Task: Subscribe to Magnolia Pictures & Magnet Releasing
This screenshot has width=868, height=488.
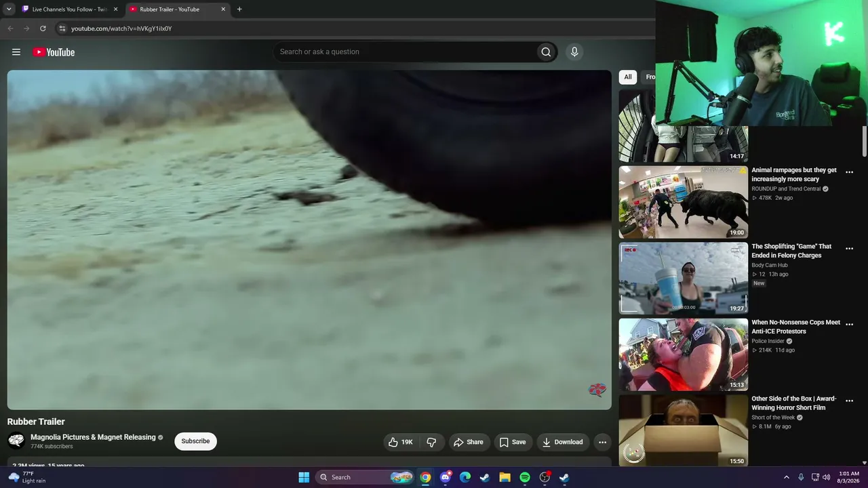Action: (195, 441)
